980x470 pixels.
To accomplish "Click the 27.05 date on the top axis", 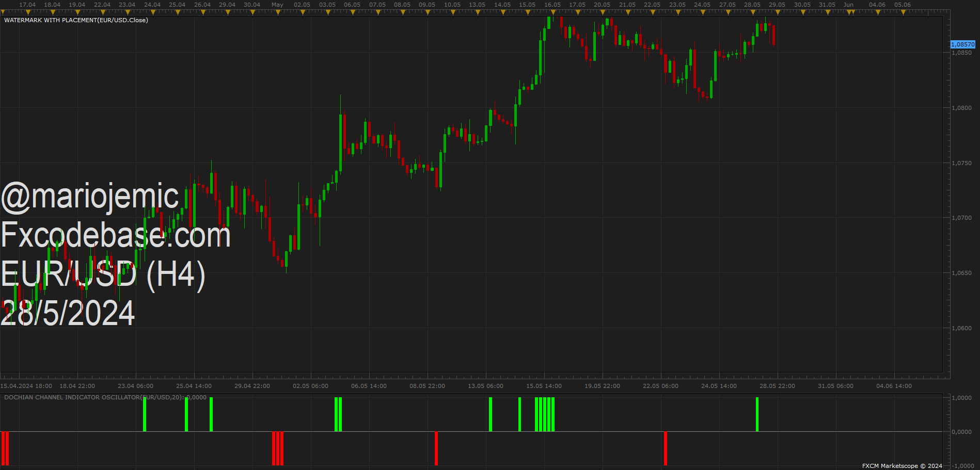I will pyautogui.click(x=728, y=5).
